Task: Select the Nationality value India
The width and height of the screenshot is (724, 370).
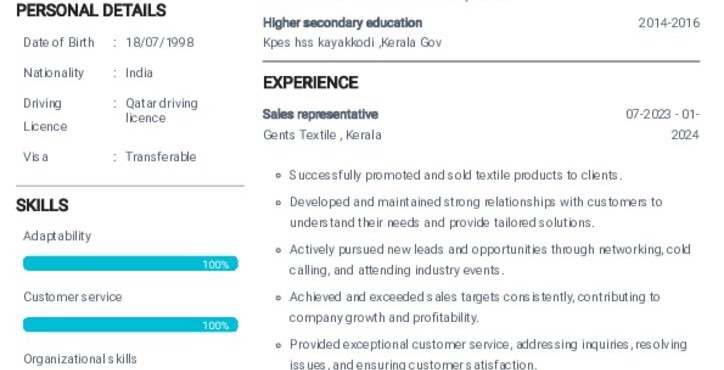Action: pyautogui.click(x=139, y=73)
